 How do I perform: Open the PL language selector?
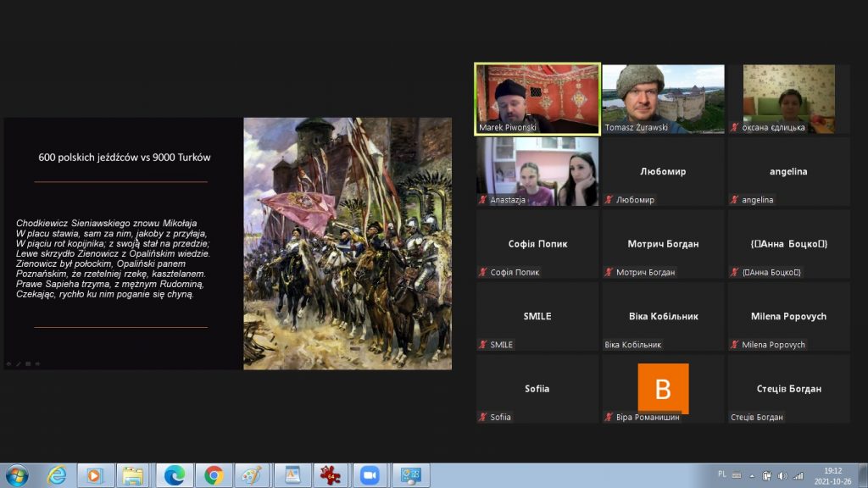point(722,475)
